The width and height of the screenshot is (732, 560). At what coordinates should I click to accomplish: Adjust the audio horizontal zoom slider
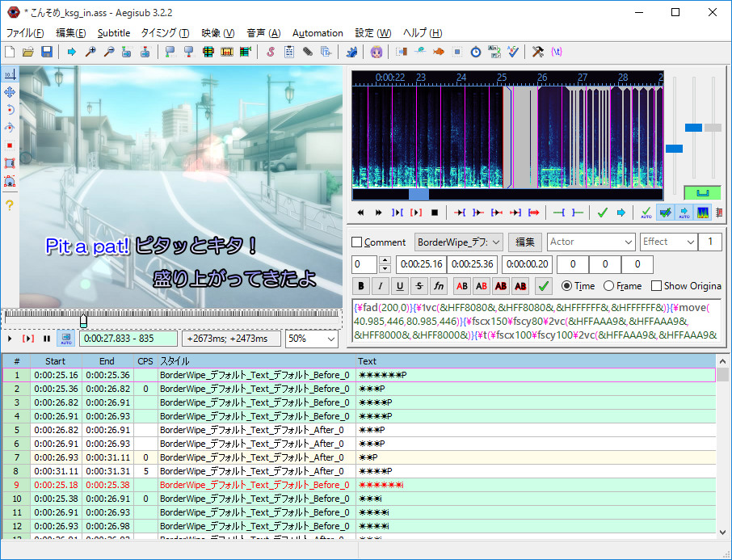[x=674, y=149]
